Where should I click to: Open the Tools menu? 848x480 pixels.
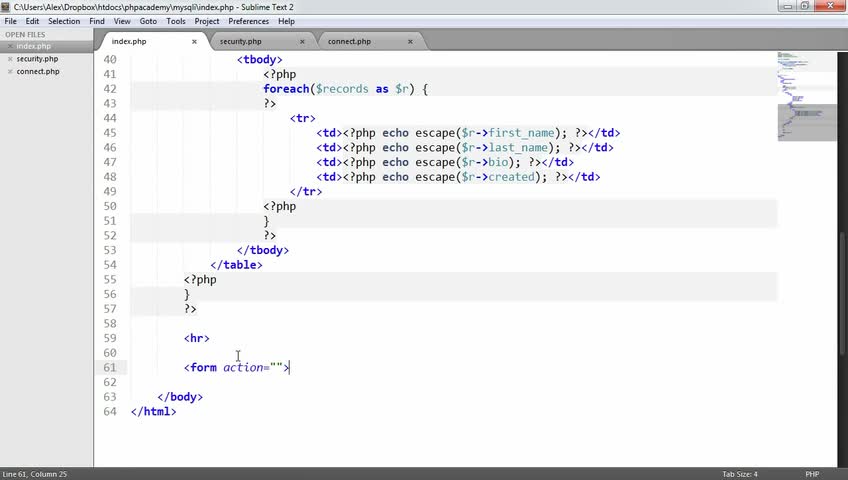[176, 21]
